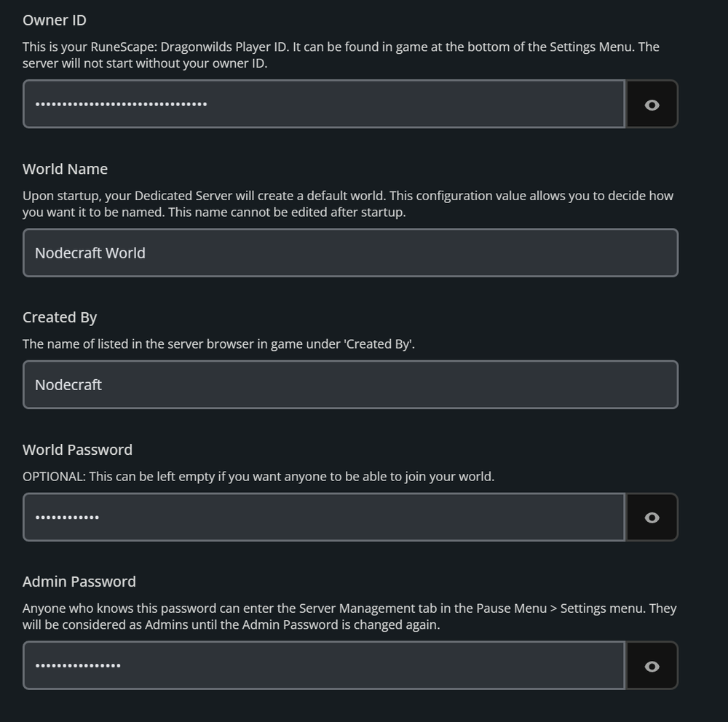Click the World Name heading label
The height and width of the screenshot is (722, 728).
(x=65, y=169)
